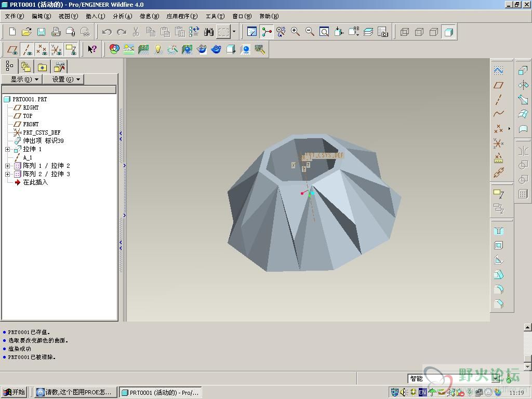Create a new file with the New icon
The image size is (532, 399).
pyautogui.click(x=12, y=32)
